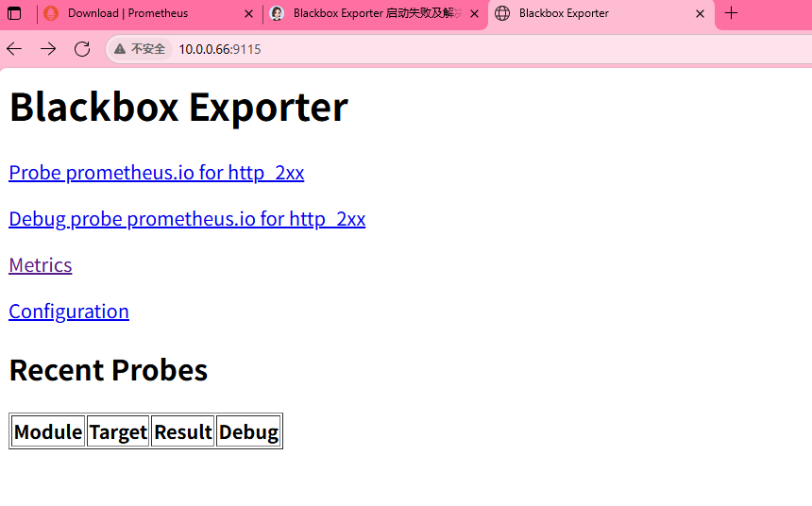
Task: Select the Blackbox Exporter tab
Action: point(601,13)
